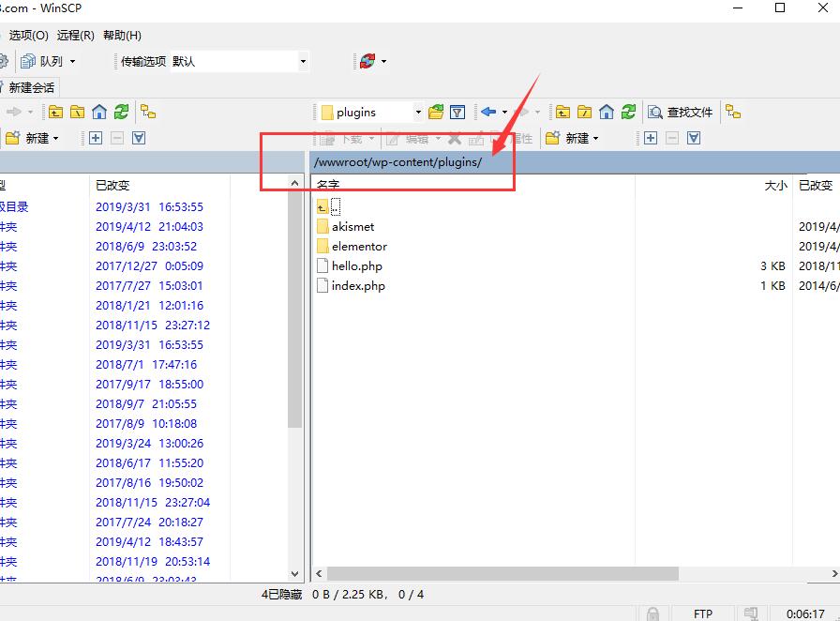This screenshot has height=621, width=840.
Task: Show directory tree in remote panel
Action: (x=733, y=112)
